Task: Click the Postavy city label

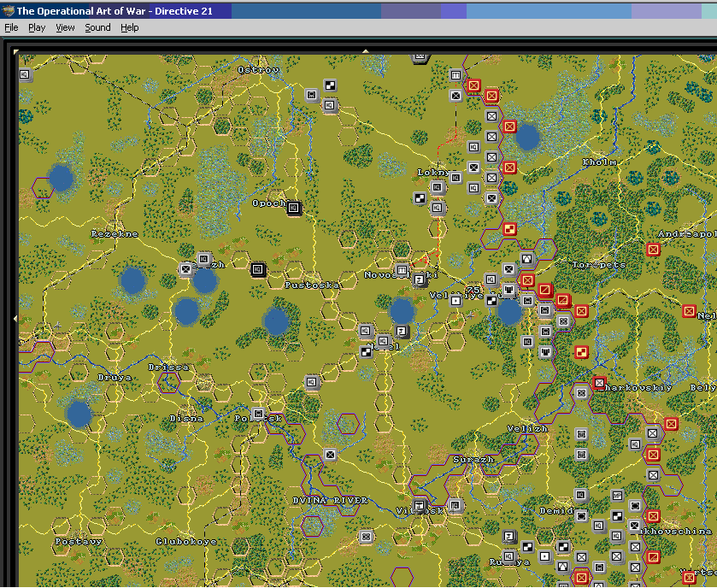Action: pyautogui.click(x=79, y=541)
